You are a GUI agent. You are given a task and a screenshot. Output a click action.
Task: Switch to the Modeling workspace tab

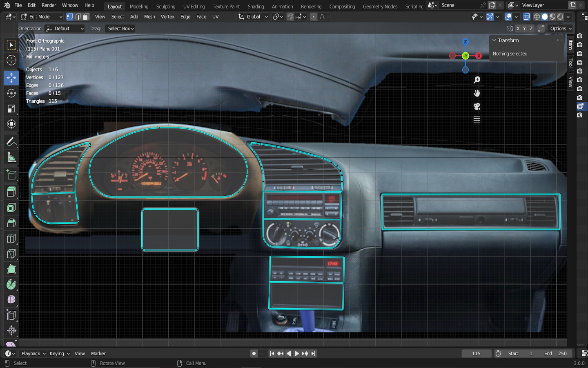(x=139, y=7)
